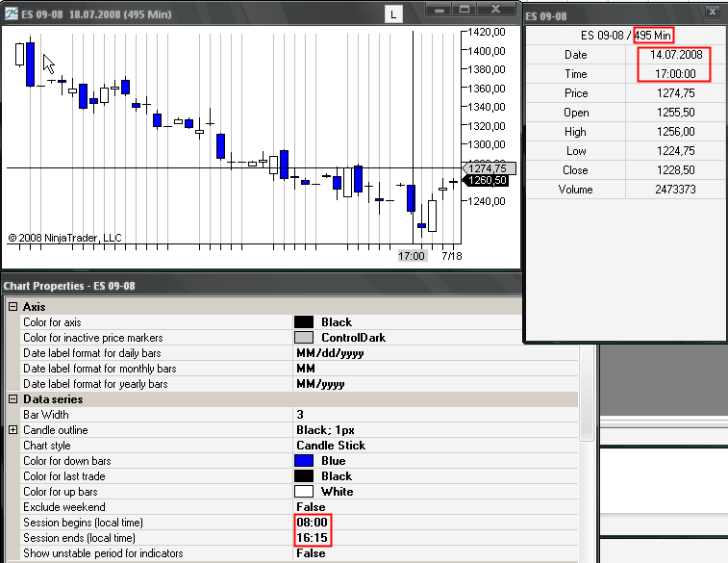Select the Exclude weekend property label
The width and height of the screenshot is (728, 563).
click(x=64, y=507)
